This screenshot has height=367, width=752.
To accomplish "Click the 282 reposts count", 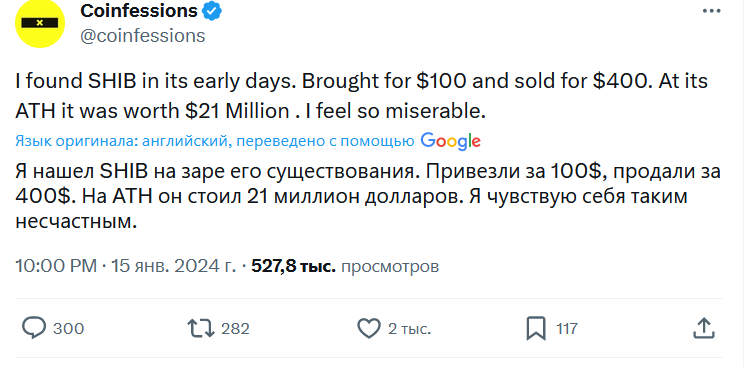I will 235,329.
